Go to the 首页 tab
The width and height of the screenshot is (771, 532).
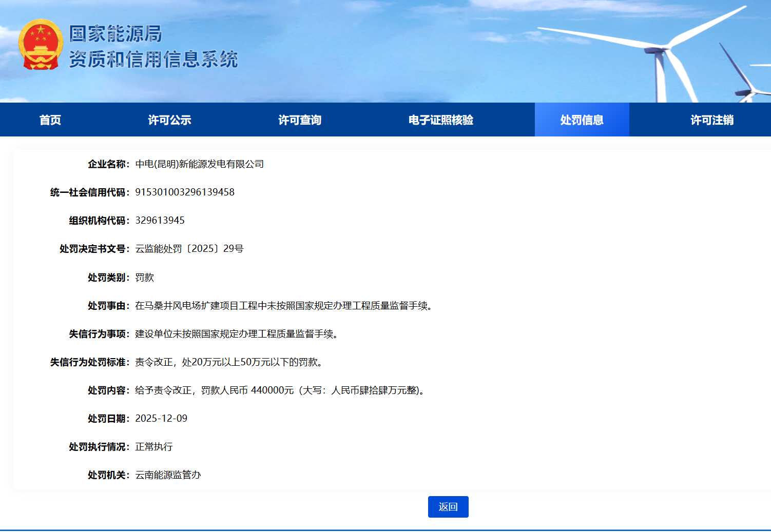pos(50,120)
